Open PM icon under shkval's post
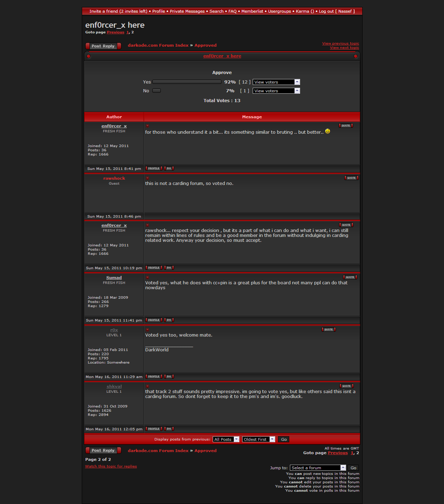This screenshot has width=444, height=504. point(169,429)
